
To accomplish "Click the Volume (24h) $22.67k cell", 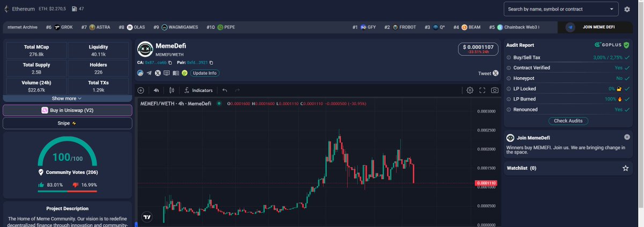I will click(36, 86).
